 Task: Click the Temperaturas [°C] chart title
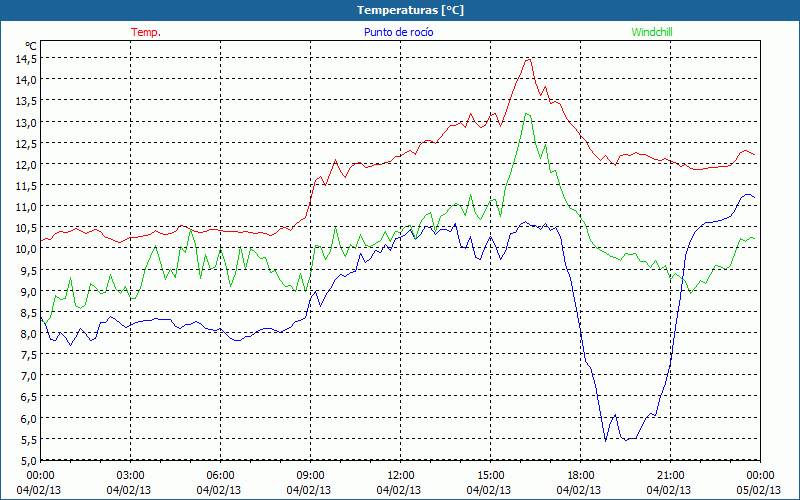(411, 10)
